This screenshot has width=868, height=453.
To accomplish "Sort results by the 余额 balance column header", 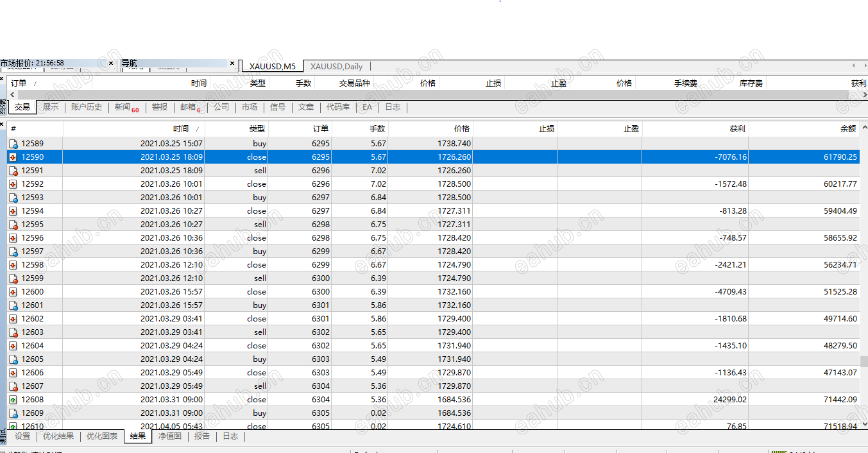I will click(803, 129).
